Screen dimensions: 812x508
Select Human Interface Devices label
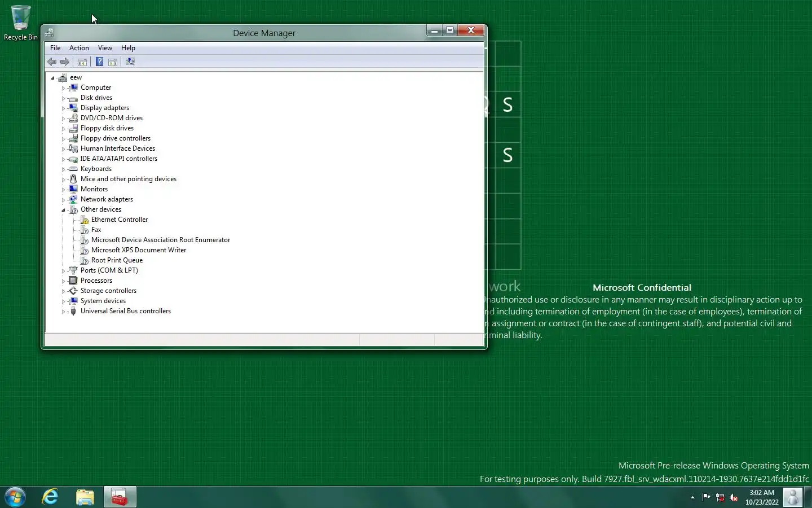click(x=118, y=148)
